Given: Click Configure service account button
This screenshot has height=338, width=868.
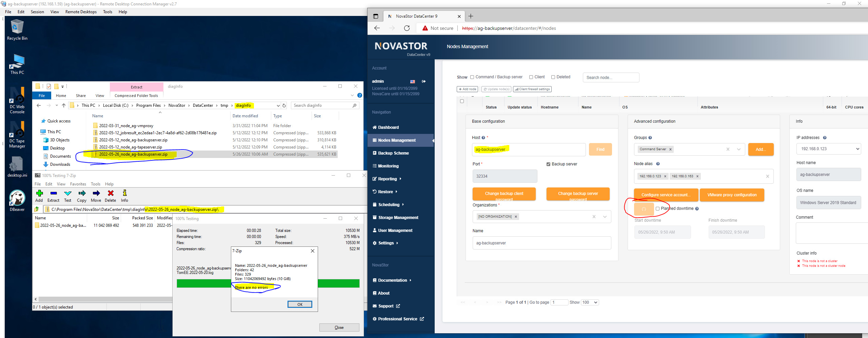Looking at the screenshot, I should click(x=666, y=195).
